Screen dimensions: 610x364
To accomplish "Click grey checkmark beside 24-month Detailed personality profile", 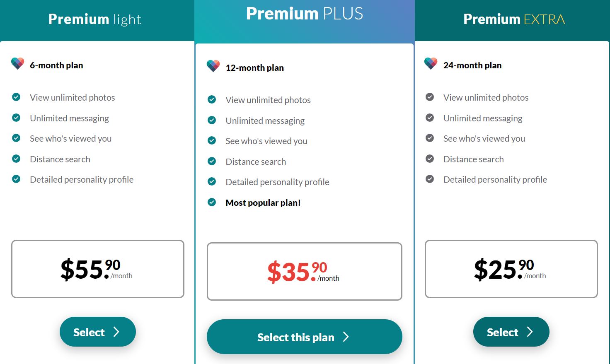I will pos(430,179).
